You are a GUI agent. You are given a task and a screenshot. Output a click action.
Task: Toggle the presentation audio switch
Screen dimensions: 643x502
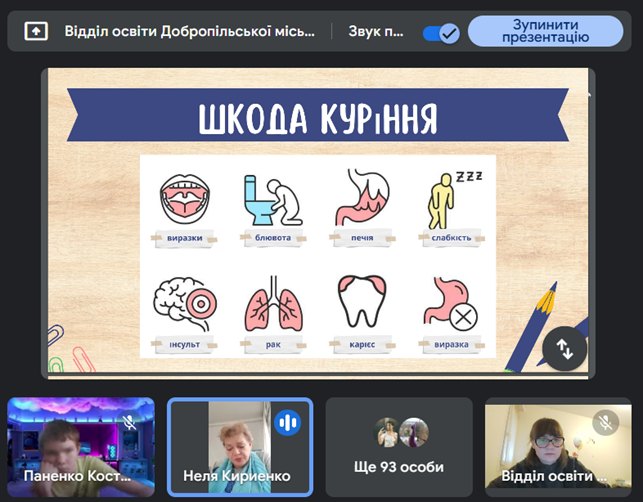pos(440,32)
